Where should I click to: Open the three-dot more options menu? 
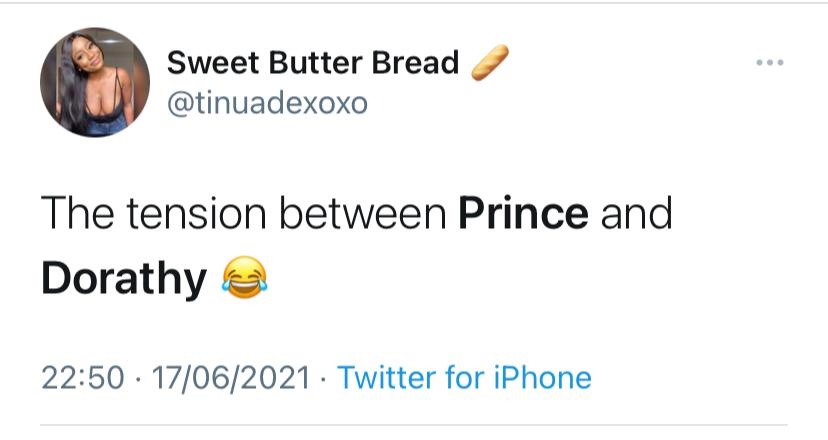point(770,63)
